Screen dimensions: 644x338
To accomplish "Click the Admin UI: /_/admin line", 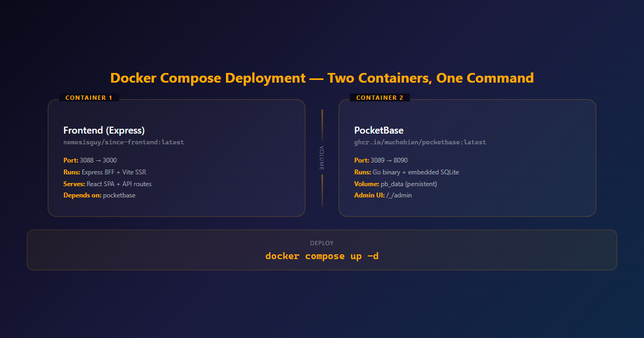I will point(383,195).
